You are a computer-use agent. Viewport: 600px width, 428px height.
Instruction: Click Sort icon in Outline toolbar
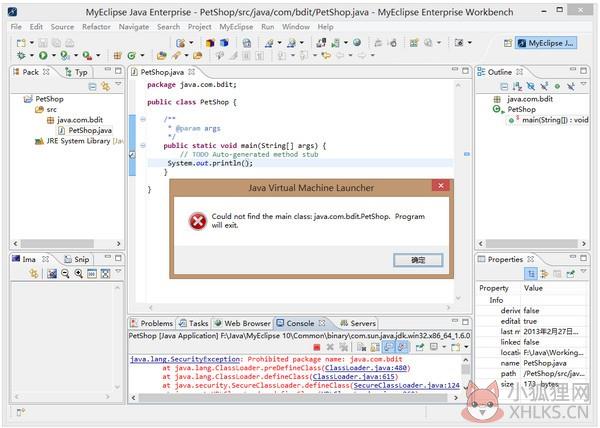(517, 86)
